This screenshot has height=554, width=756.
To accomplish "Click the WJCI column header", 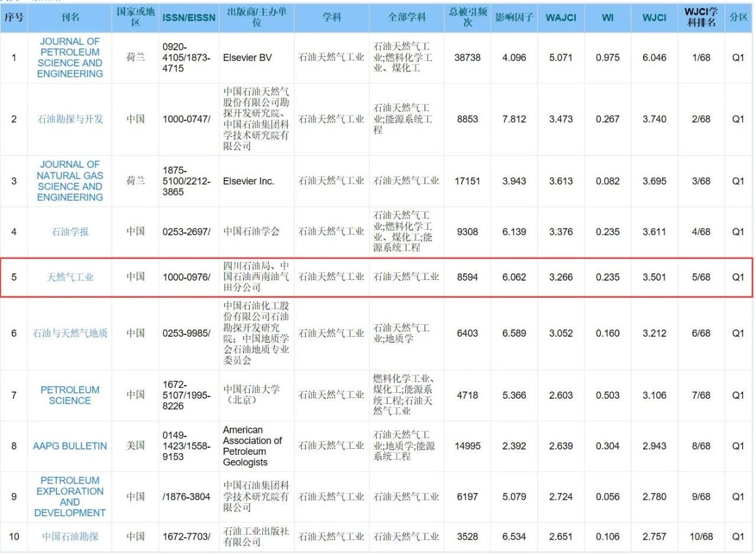I will point(654,18).
